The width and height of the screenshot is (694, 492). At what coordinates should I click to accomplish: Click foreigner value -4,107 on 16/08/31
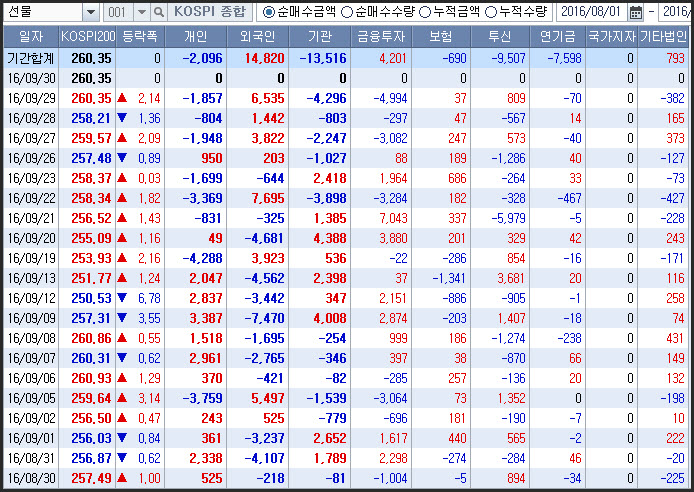point(265,458)
